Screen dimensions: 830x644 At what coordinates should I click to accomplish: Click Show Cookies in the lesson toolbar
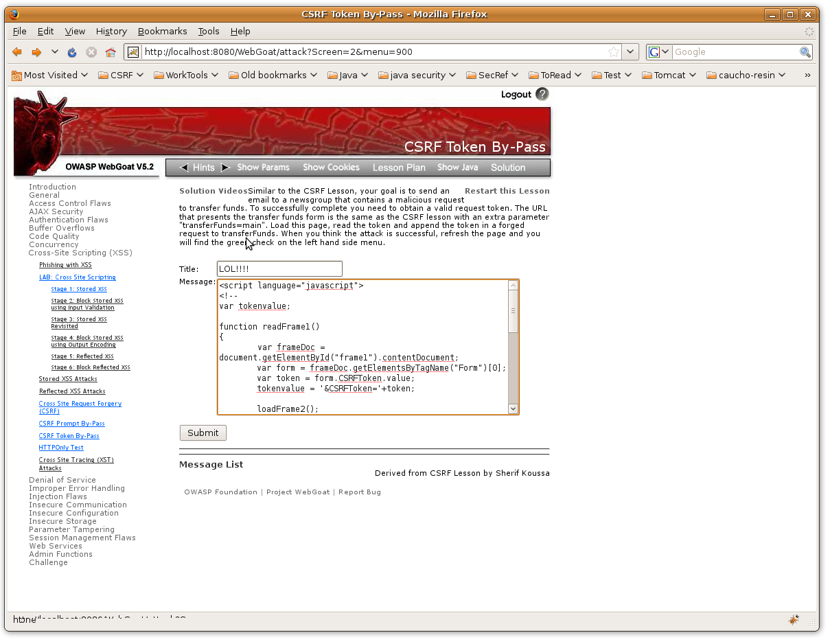pos(331,168)
